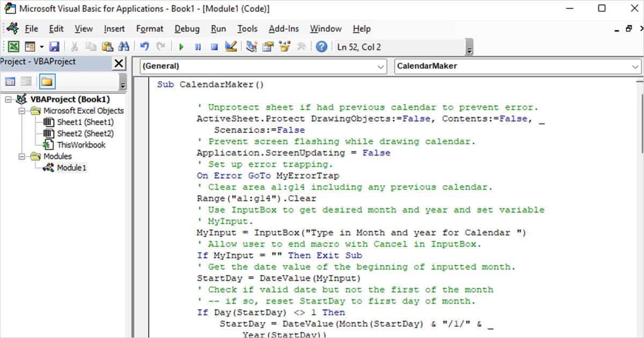This screenshot has width=644, height=338.
Task: Open the Debug menu
Action: 187,29
